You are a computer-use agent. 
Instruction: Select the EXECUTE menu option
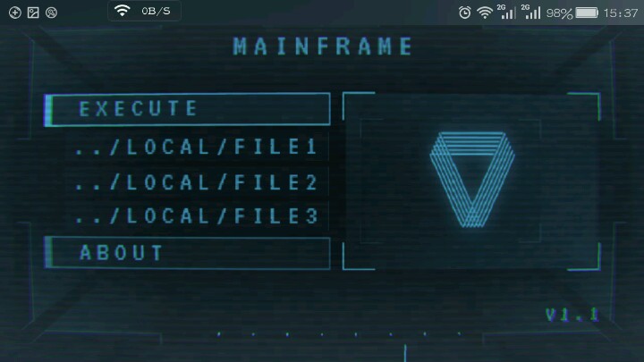(x=187, y=109)
